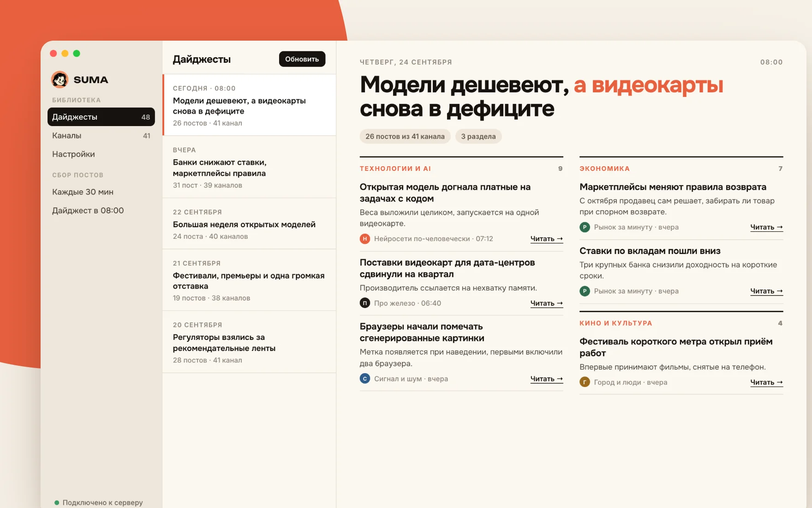
Task: Click the red close window button
Action: [53, 54]
